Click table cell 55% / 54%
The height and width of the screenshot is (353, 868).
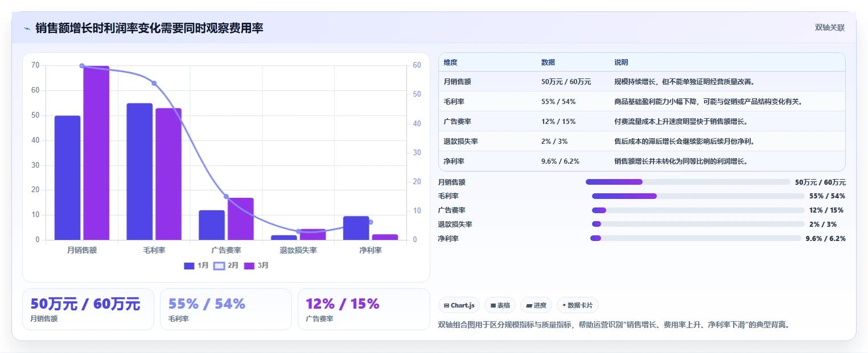click(558, 102)
